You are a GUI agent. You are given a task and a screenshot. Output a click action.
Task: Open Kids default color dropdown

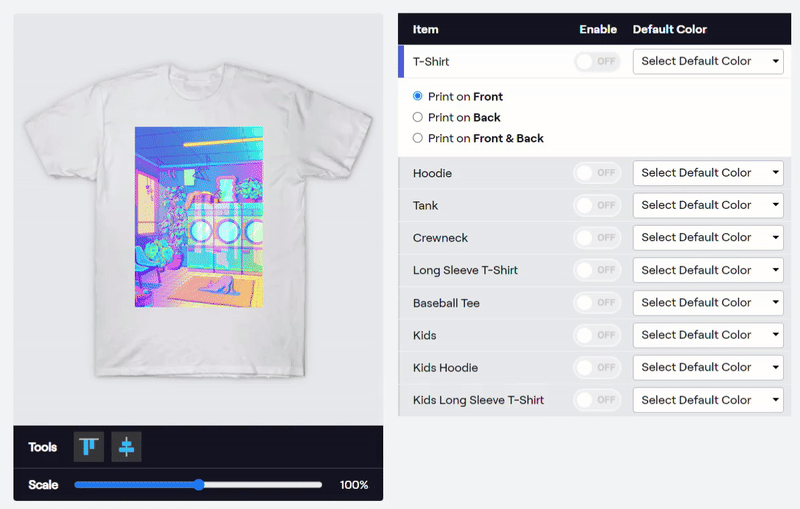[708, 335]
